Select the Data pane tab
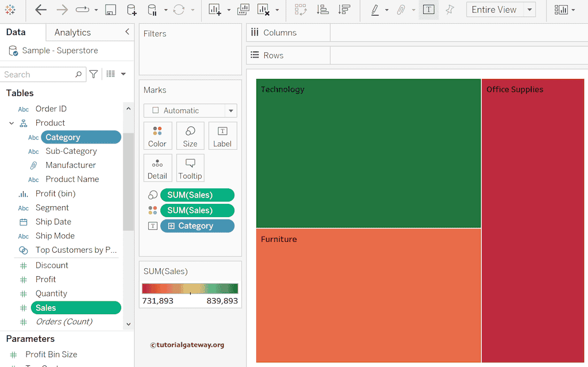This screenshot has width=588, height=367. pyautogui.click(x=16, y=32)
